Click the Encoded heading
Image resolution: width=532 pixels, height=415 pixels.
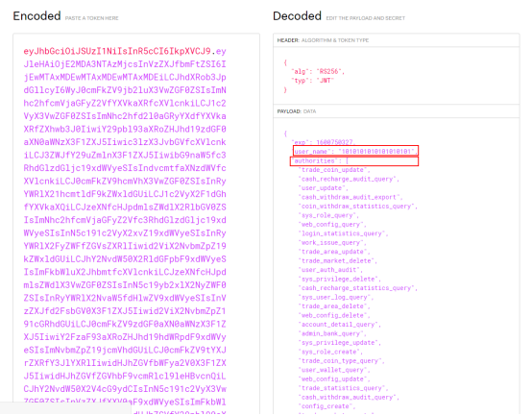37,16
